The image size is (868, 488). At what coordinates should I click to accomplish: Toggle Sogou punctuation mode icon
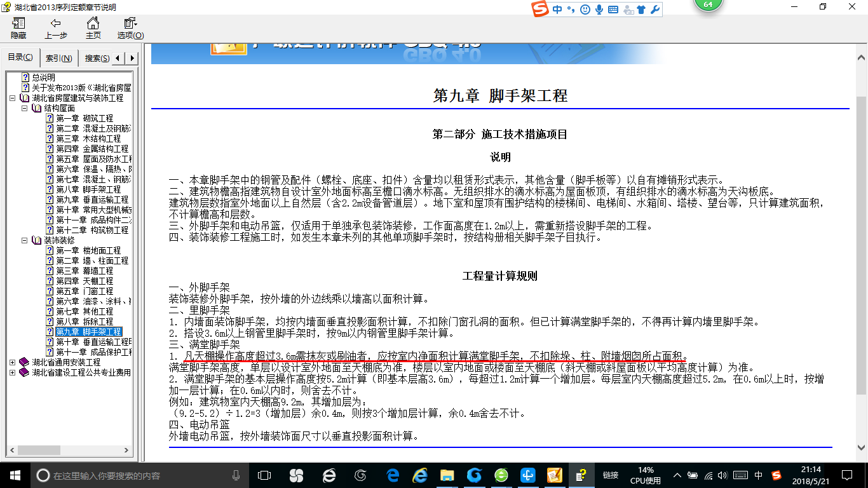coord(571,10)
